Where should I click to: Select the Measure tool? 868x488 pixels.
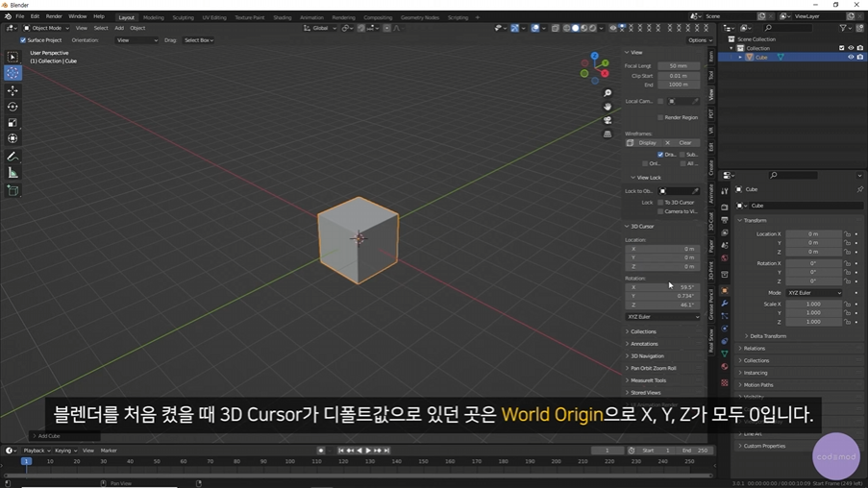pyautogui.click(x=12, y=173)
